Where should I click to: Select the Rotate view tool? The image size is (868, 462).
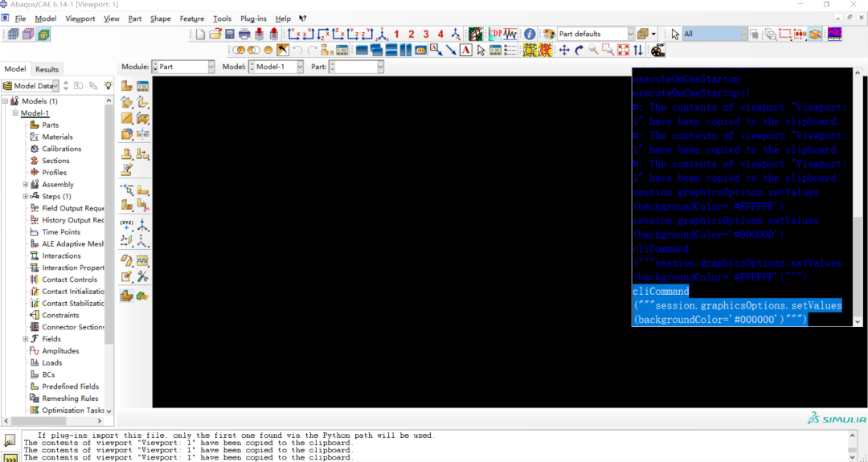click(x=579, y=51)
